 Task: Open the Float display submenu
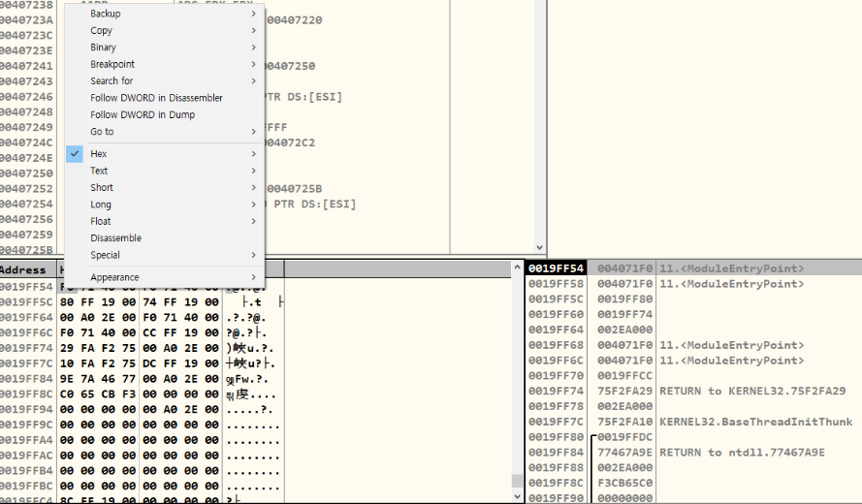tap(165, 221)
